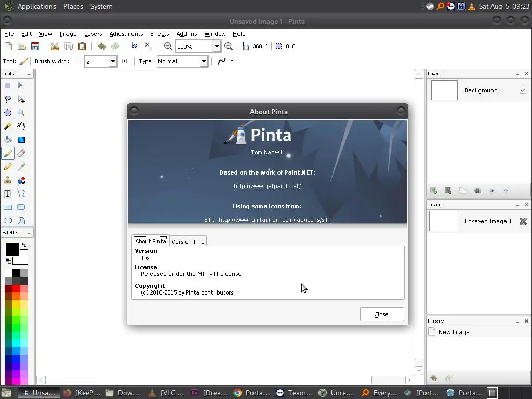Open the Adjustments menu
The width and height of the screenshot is (532, 399).
[x=126, y=34]
